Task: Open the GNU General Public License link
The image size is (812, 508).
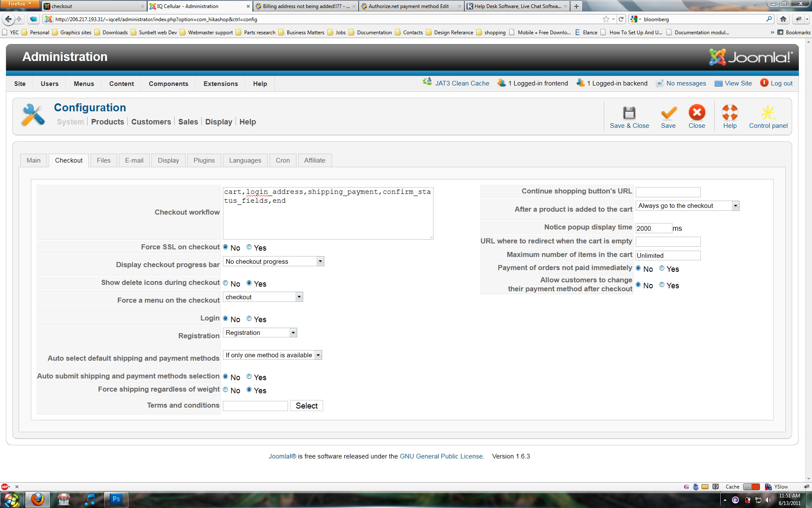Action: (441, 456)
